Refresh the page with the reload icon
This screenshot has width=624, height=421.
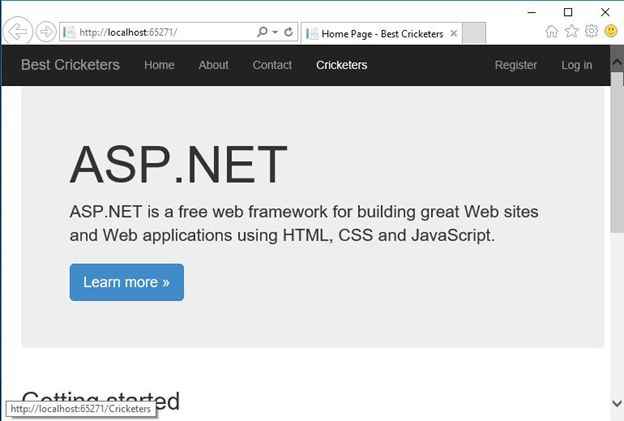coord(289,31)
